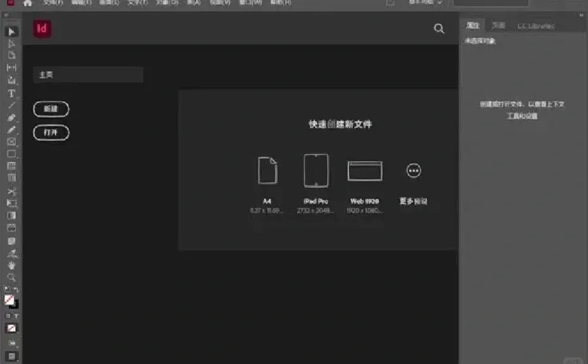Viewport: 588px width, 364px height.
Task: Click the InDesign Id logo icon
Action: tap(42, 29)
